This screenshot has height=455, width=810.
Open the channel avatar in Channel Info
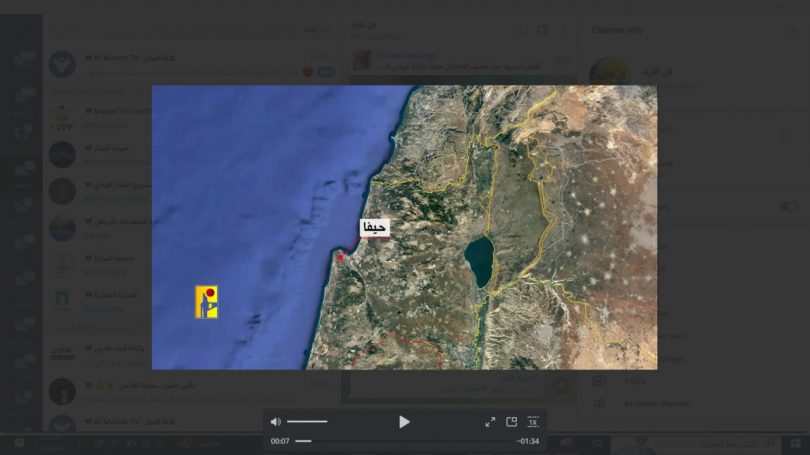point(610,76)
